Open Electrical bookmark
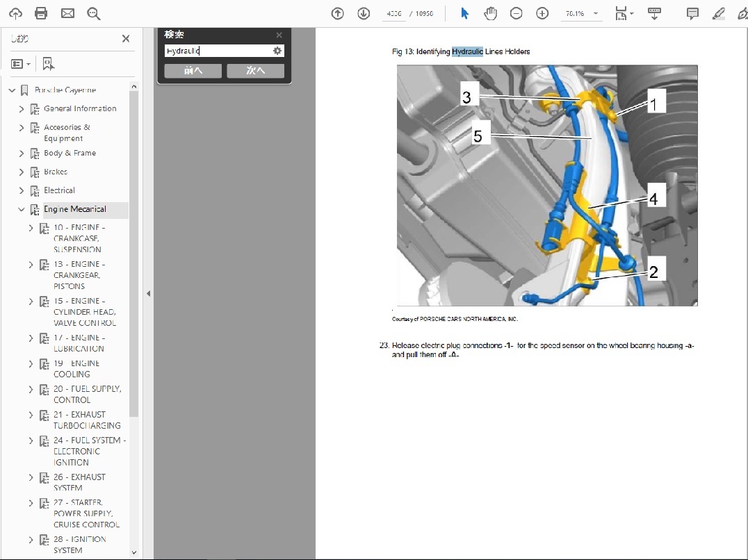The height and width of the screenshot is (560, 748). 59,190
